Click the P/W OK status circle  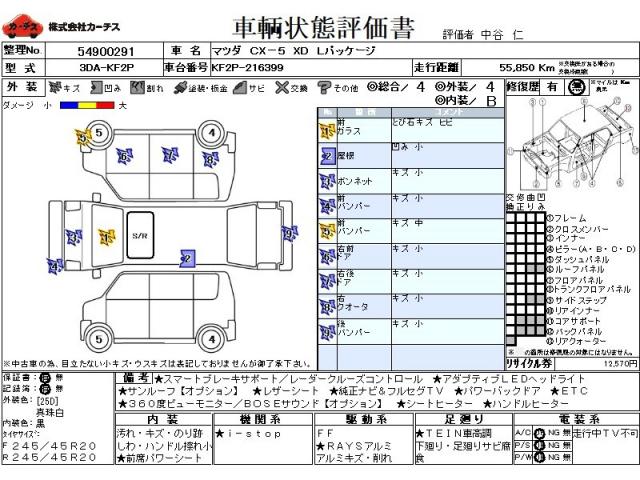(539, 457)
